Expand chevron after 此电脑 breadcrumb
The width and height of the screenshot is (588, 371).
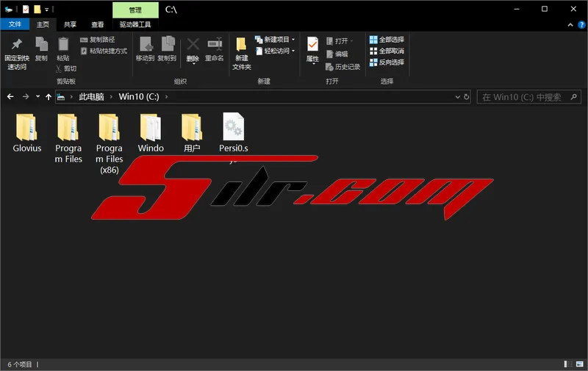point(111,97)
